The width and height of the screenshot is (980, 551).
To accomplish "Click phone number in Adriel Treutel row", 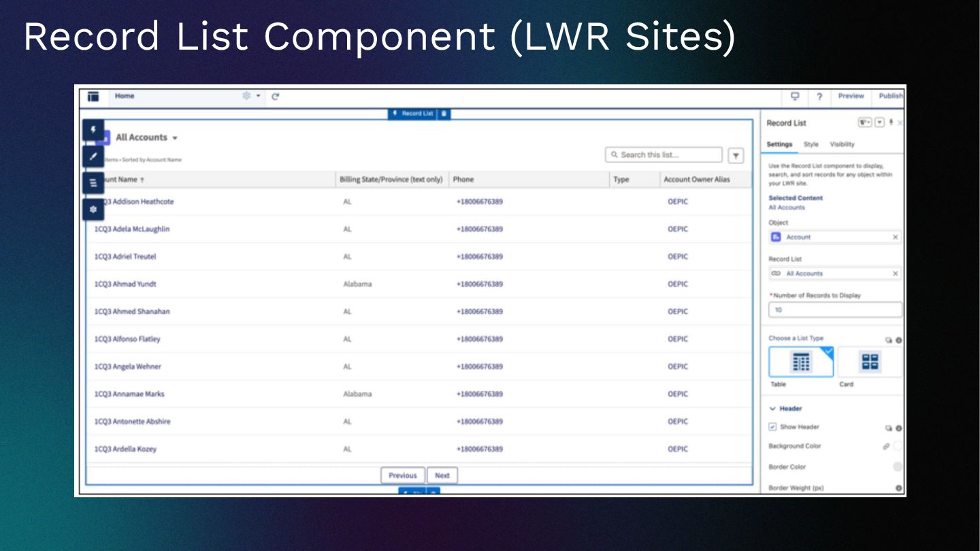I will (480, 257).
